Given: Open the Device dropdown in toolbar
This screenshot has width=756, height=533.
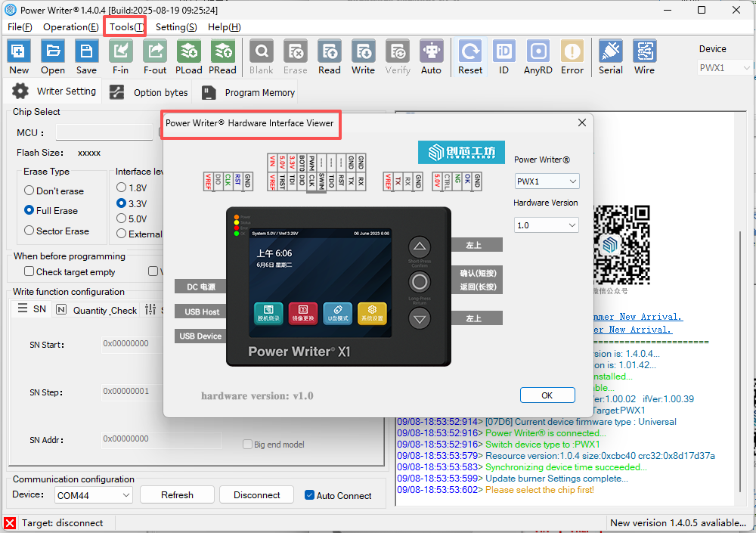Looking at the screenshot, I should [x=725, y=68].
